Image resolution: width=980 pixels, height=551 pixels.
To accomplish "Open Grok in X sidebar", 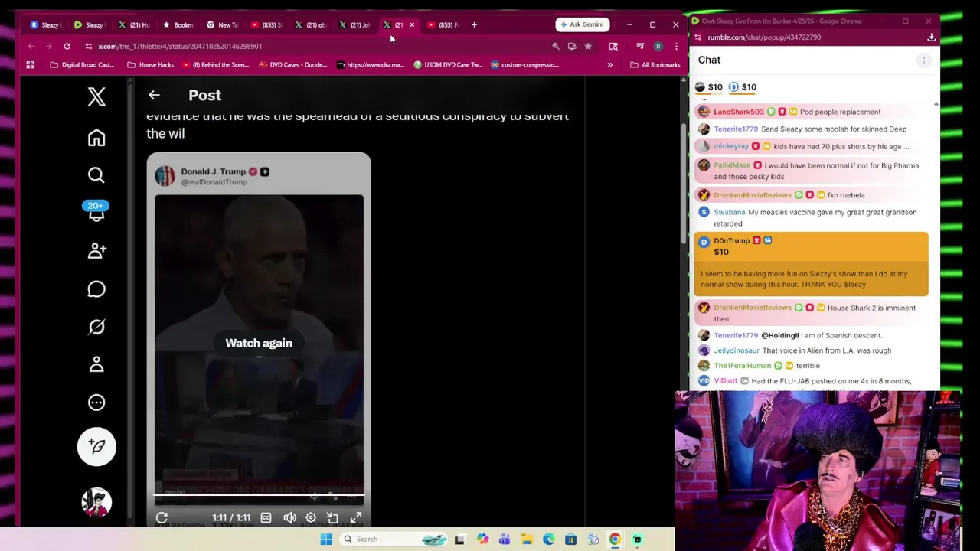I will tap(96, 327).
